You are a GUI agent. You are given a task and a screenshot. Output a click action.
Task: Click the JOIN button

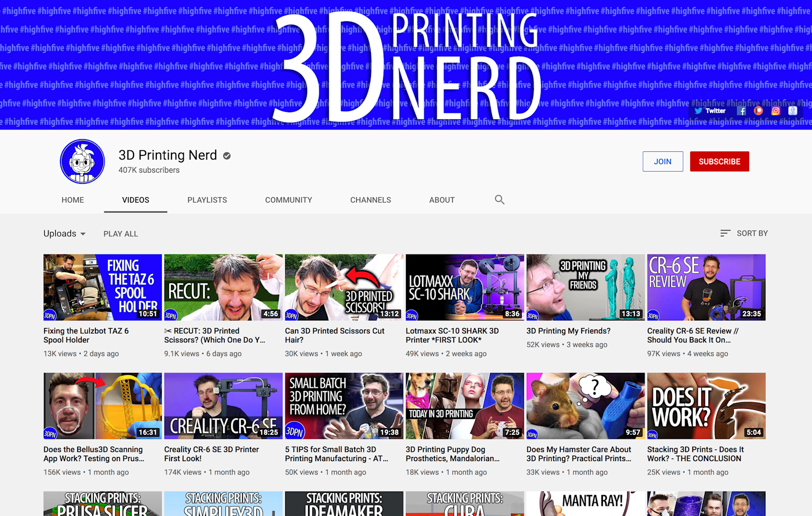(663, 162)
